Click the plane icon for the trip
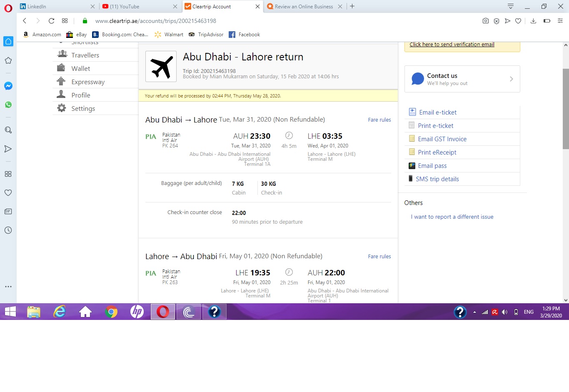This screenshot has width=569, height=392. coord(161,66)
